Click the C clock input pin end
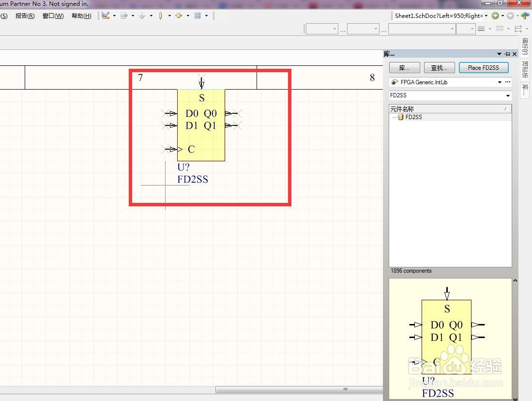532x401 pixels. point(166,149)
